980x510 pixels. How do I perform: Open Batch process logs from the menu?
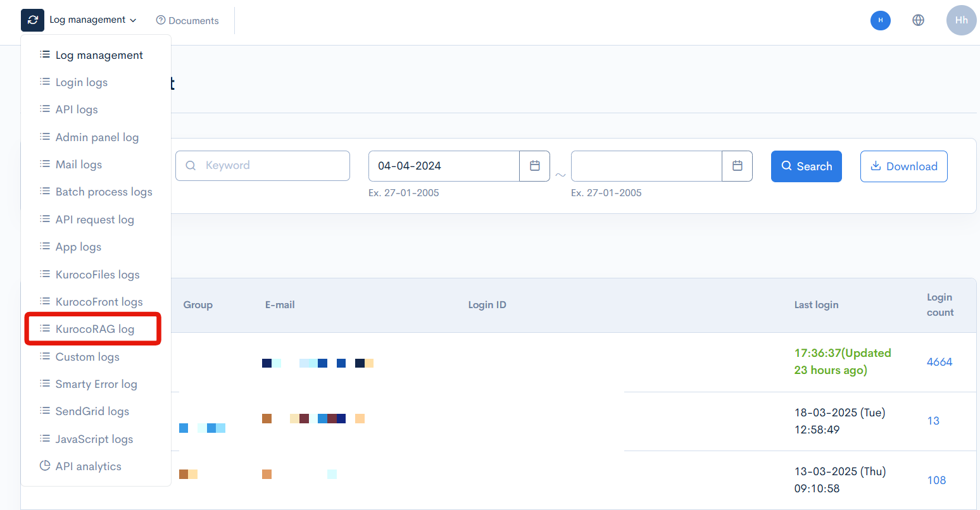tap(104, 191)
